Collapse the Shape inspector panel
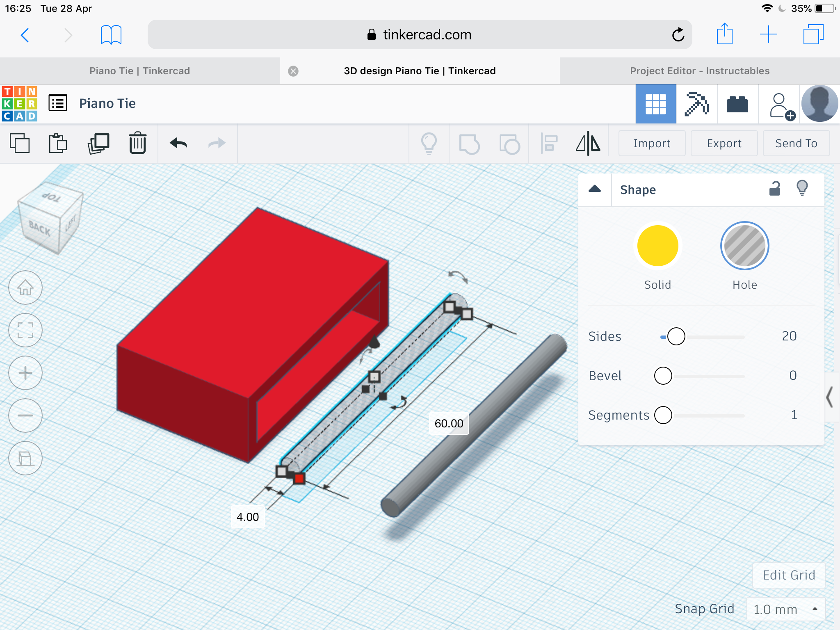The image size is (840, 630). 595,189
